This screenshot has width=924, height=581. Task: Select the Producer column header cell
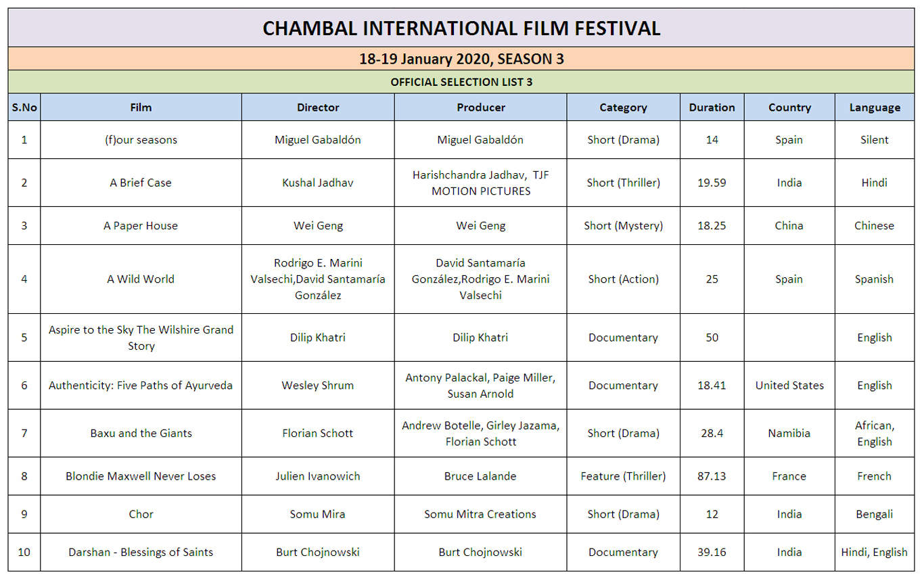(480, 107)
